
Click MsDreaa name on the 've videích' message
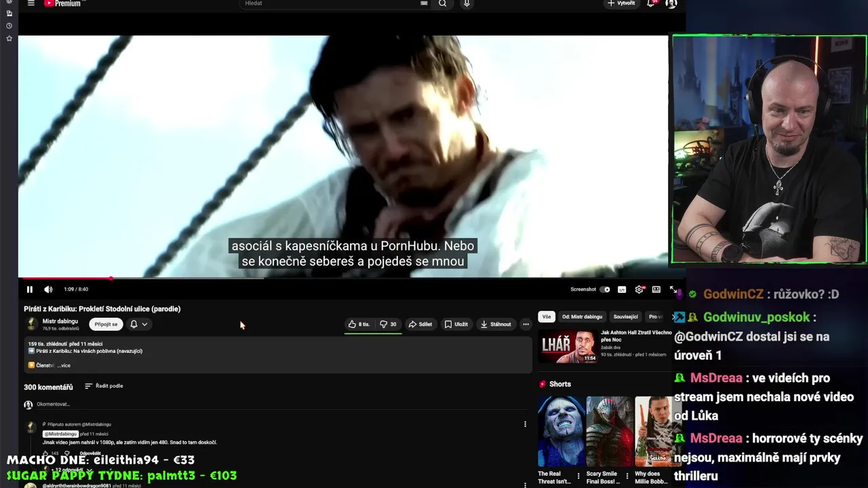point(716,378)
